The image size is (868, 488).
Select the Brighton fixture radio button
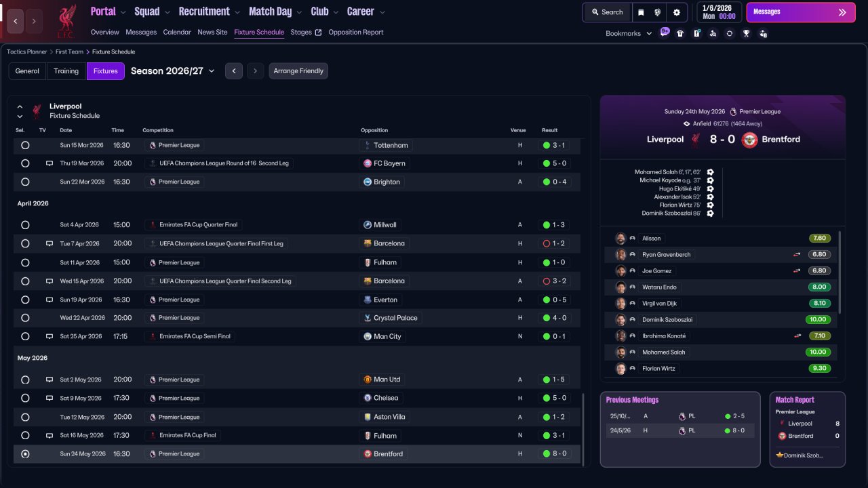(x=25, y=182)
